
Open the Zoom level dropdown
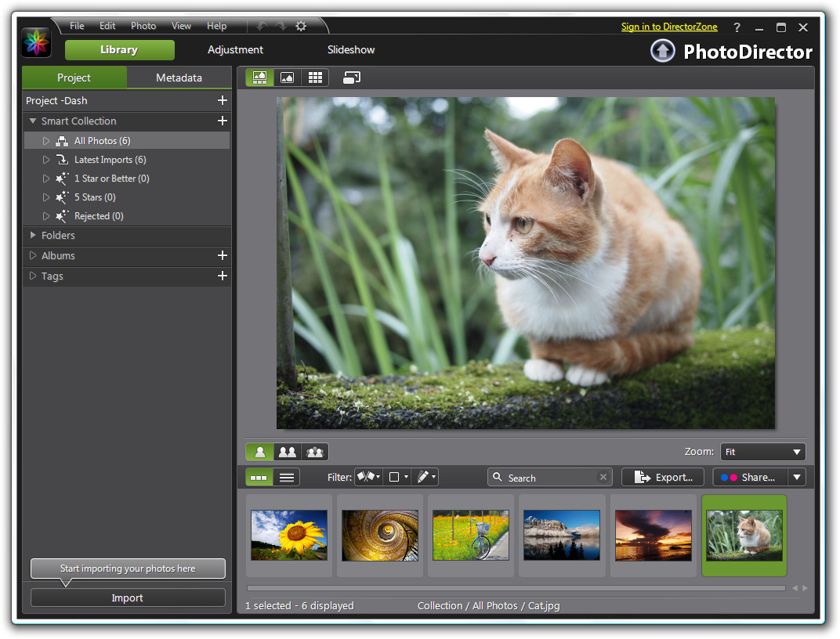(x=762, y=452)
